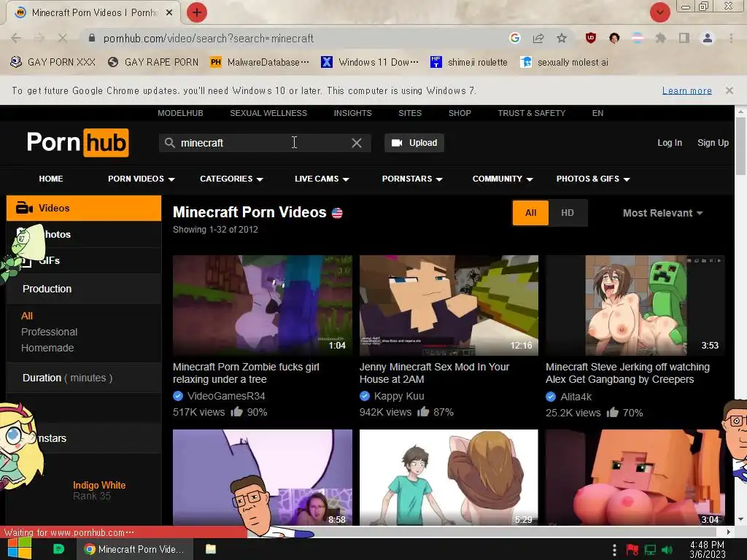Open the SHOP top link
This screenshot has width=747, height=560.
460,113
